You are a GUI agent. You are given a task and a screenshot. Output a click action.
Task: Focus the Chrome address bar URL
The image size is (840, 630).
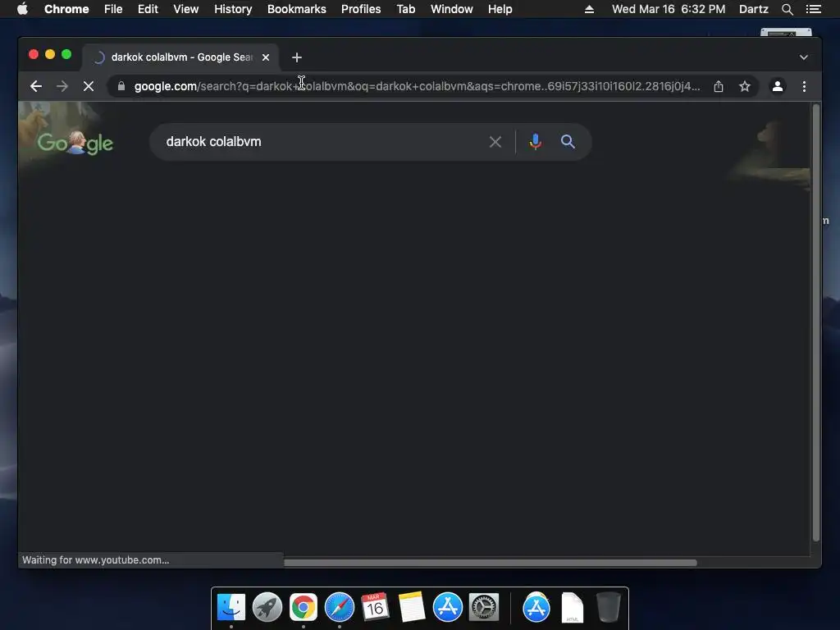(417, 86)
